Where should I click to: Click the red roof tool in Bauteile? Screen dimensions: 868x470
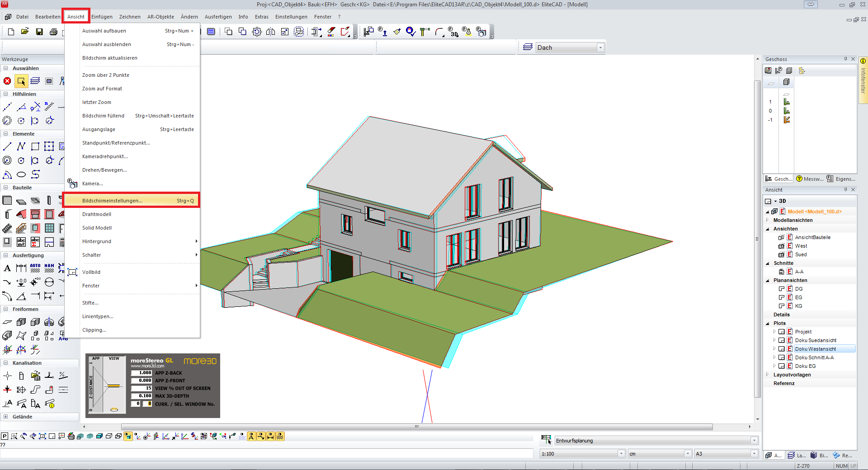coord(21,214)
